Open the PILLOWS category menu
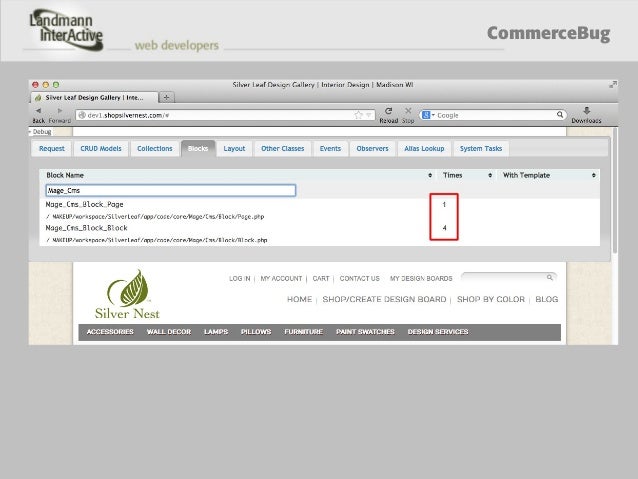Viewport: 638px width, 479px height. [256, 332]
